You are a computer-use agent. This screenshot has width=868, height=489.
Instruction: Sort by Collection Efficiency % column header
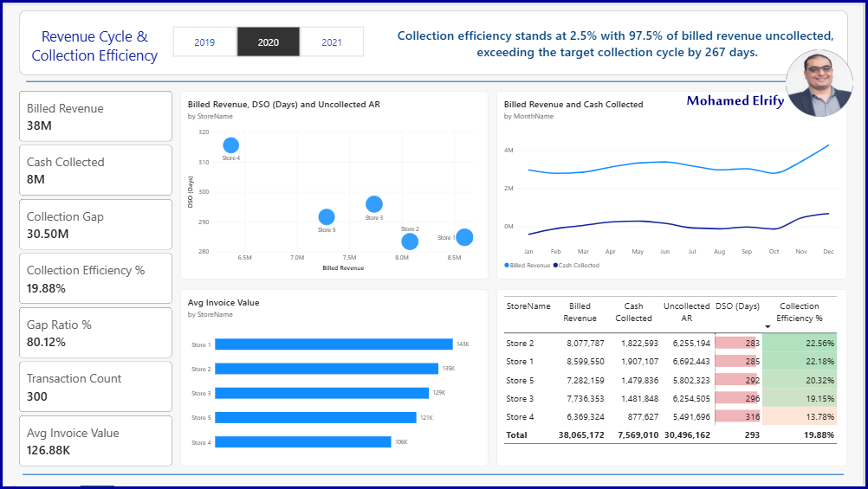click(800, 312)
